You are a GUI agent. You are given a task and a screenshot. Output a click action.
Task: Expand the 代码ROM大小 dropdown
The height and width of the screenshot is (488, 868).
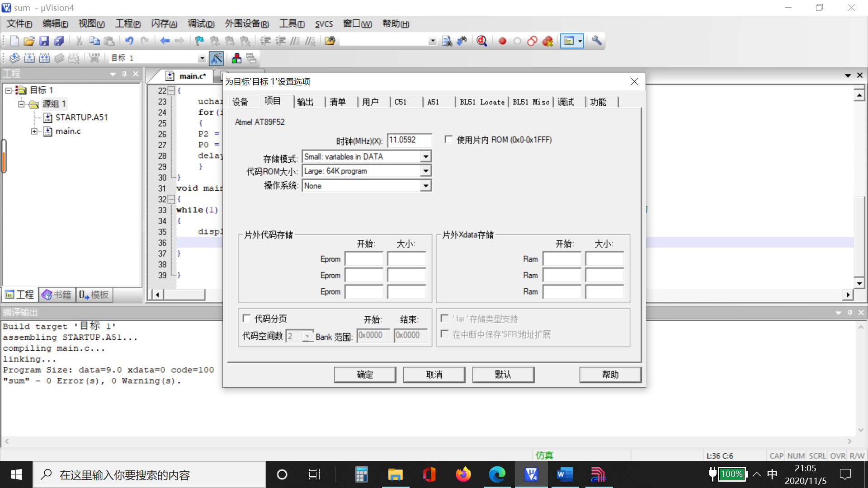point(425,171)
